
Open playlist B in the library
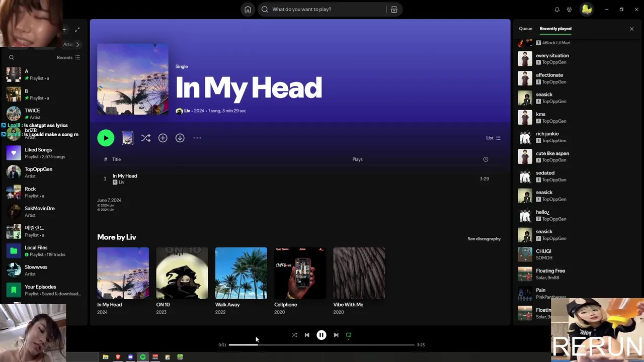(x=44, y=94)
